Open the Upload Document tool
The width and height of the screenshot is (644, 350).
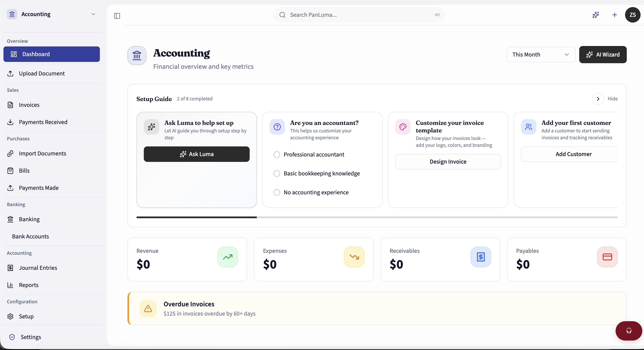pyautogui.click(x=42, y=73)
